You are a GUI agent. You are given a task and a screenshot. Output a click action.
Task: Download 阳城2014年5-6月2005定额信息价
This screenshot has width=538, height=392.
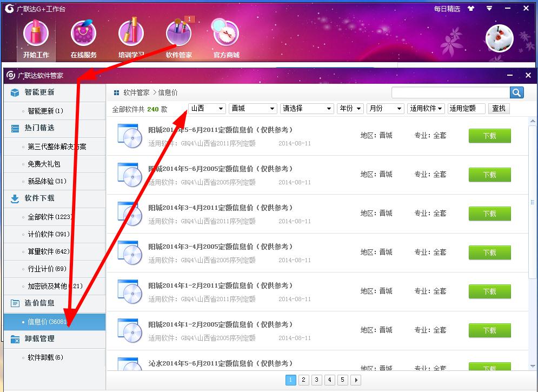[x=490, y=175]
